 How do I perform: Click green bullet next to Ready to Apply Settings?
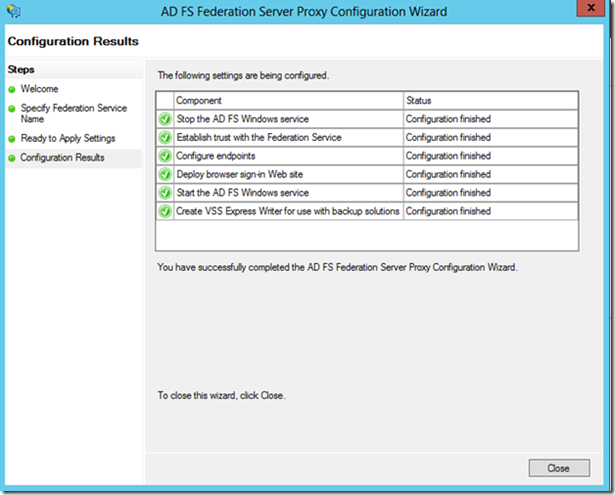pyautogui.click(x=12, y=139)
